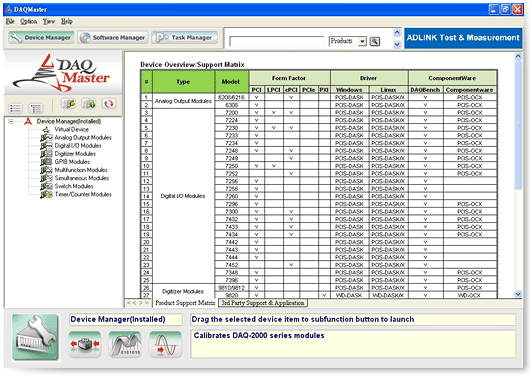The width and height of the screenshot is (532, 376).
Task: Click the red refresh arrows icon
Action: (109, 104)
